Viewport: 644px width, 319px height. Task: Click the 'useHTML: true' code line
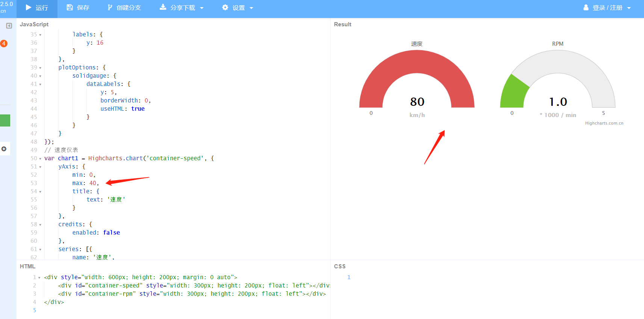point(122,109)
